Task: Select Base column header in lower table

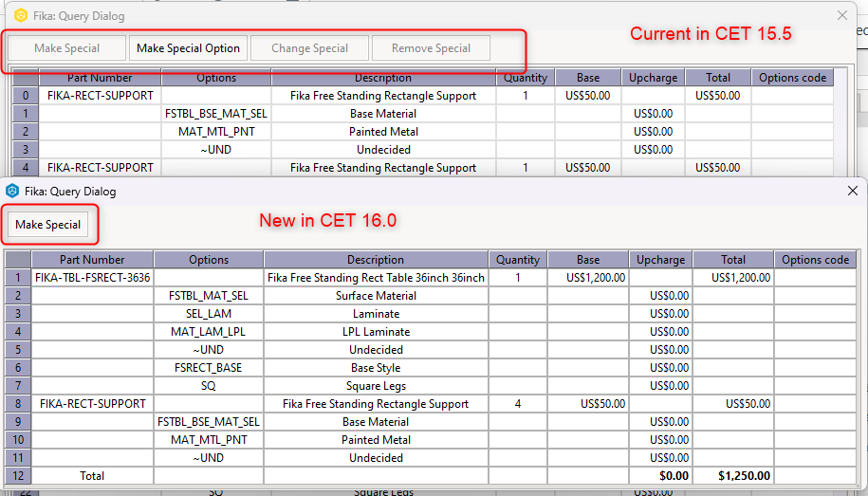Action: coord(588,260)
